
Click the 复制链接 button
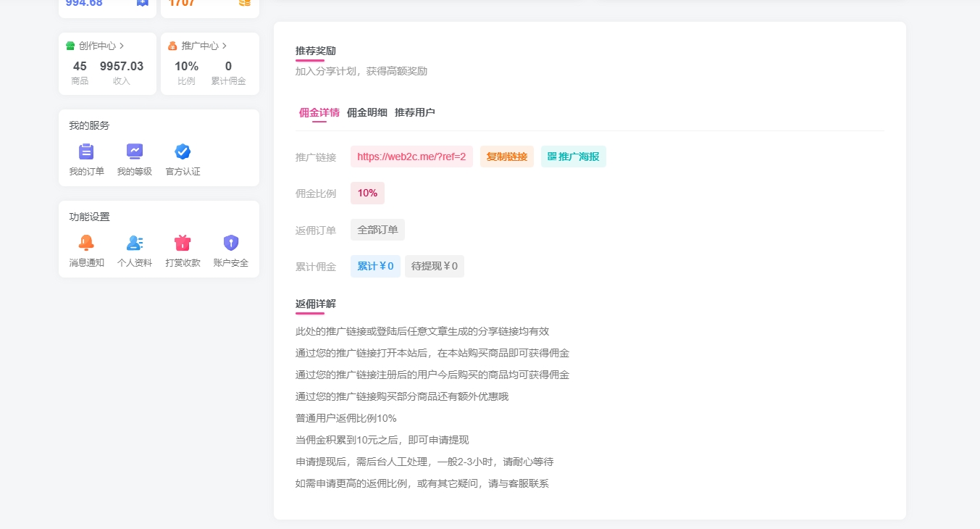point(507,157)
